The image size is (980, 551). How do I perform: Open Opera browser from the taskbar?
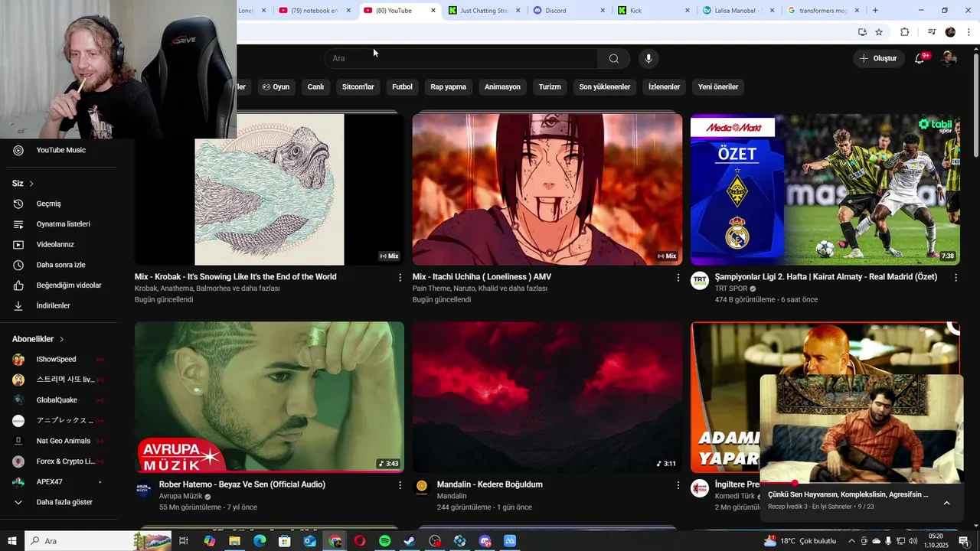click(x=360, y=541)
